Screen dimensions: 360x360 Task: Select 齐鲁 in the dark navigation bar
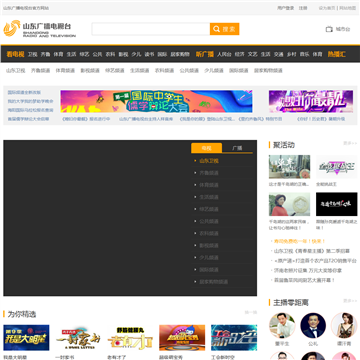tap(45, 54)
